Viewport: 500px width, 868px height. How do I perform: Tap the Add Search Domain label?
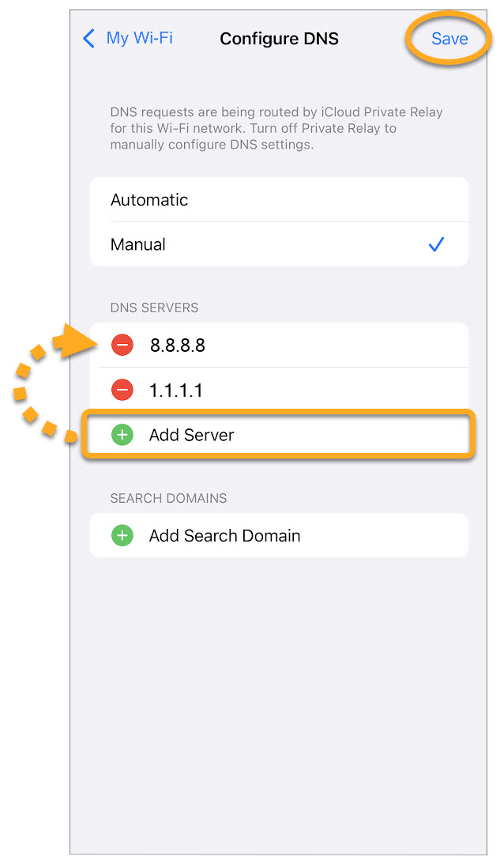[x=224, y=535]
